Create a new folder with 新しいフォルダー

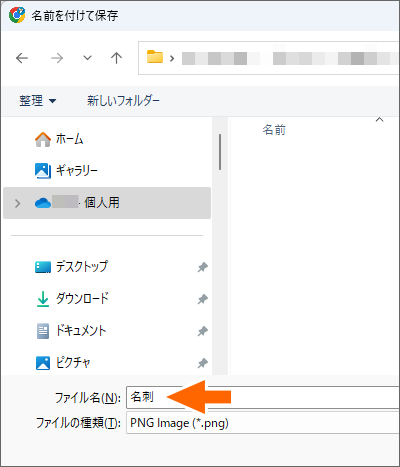[123, 100]
